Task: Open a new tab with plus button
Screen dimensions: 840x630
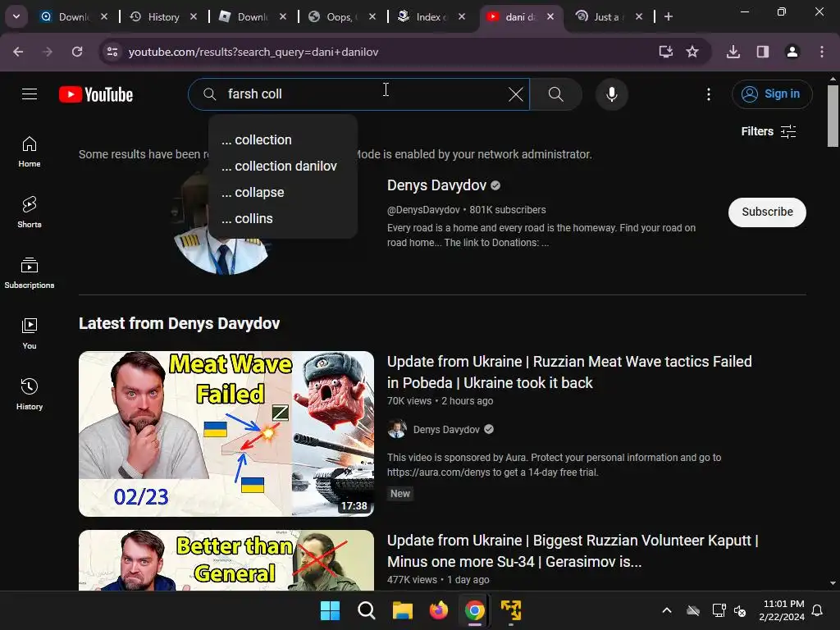Action: pos(668,16)
